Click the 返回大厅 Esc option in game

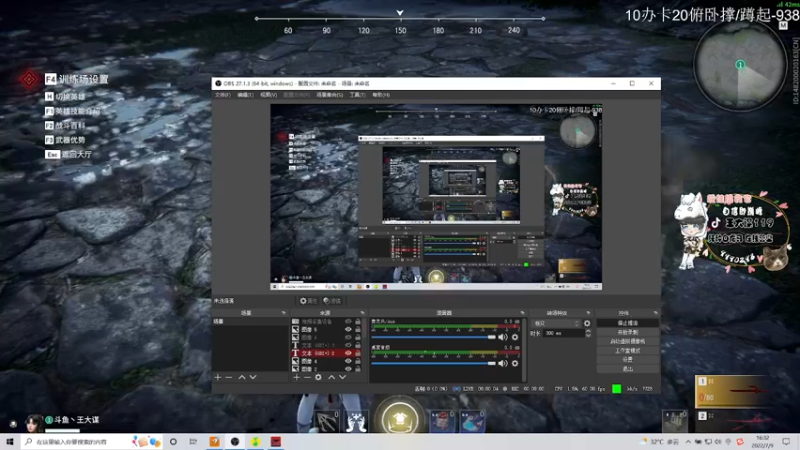(x=68, y=154)
